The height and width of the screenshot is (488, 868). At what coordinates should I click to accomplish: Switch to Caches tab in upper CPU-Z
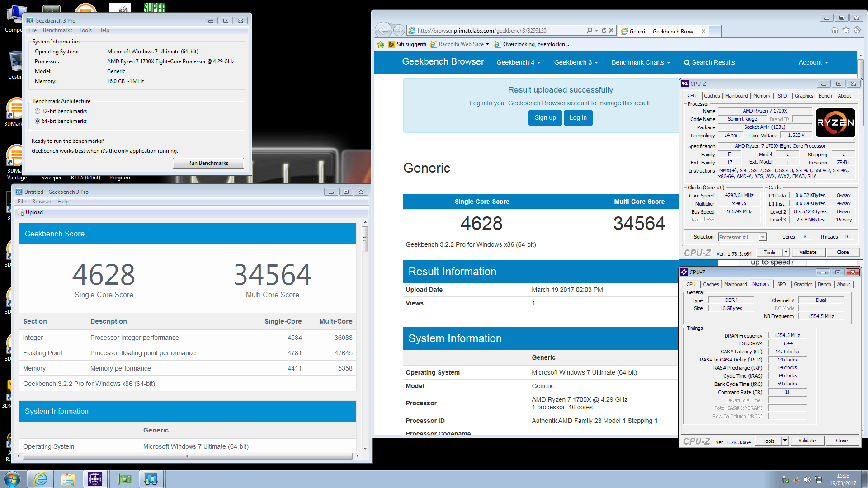coord(712,96)
